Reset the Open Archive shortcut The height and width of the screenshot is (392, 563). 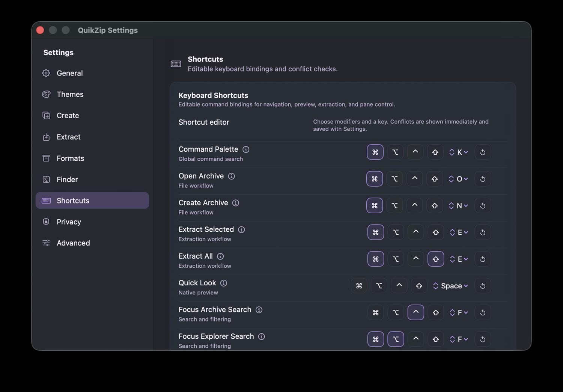tap(483, 179)
